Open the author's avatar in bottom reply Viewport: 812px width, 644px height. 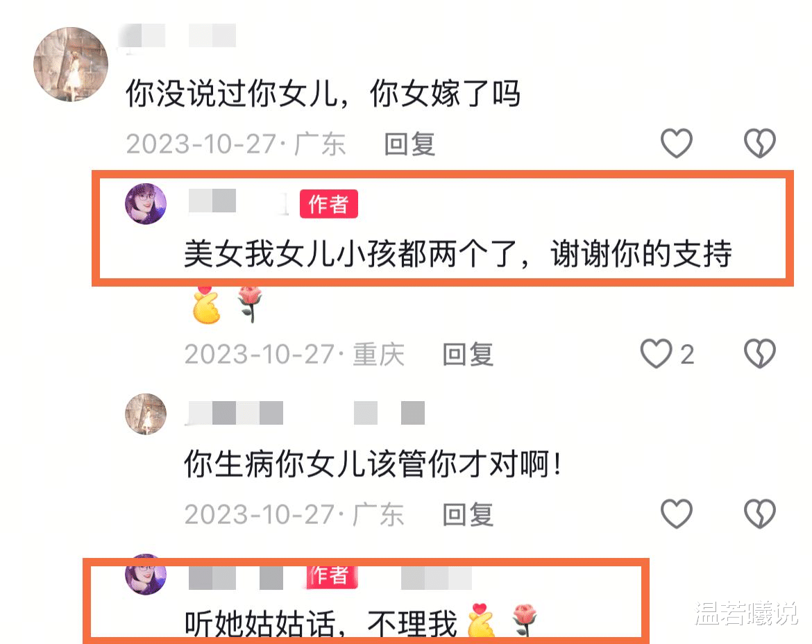tap(146, 574)
